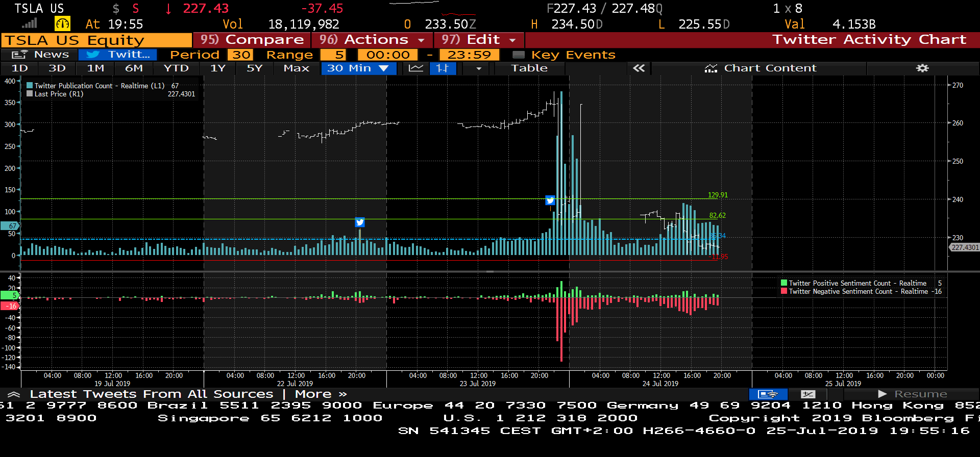980x457 pixels.
Task: Click the Twitter event marker on 23 Jul
Action: point(550,200)
